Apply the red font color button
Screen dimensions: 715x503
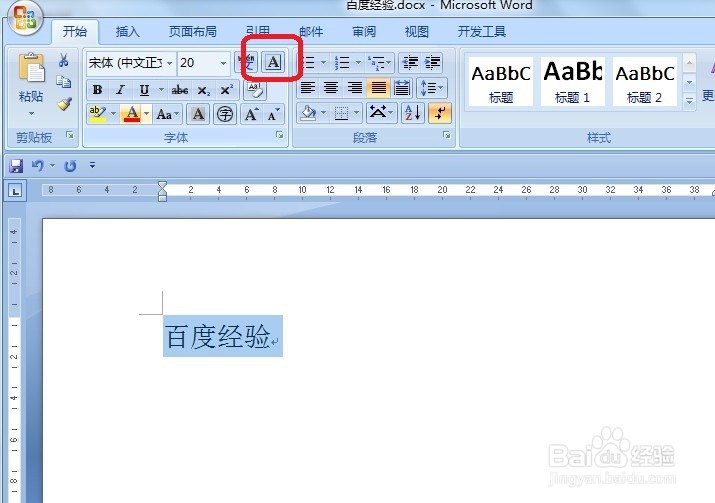tap(132, 114)
